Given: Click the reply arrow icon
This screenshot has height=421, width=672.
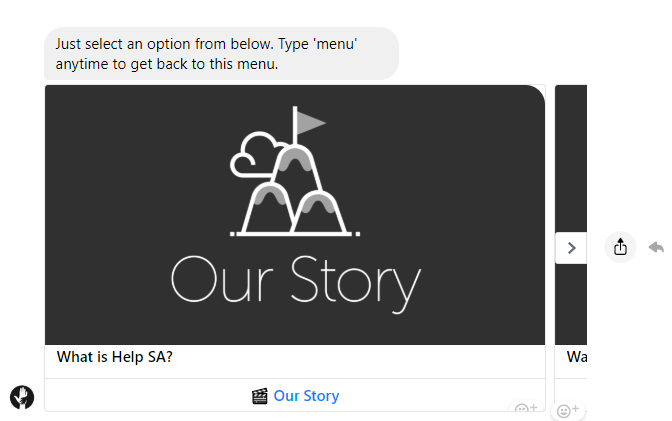Looking at the screenshot, I should (656, 246).
